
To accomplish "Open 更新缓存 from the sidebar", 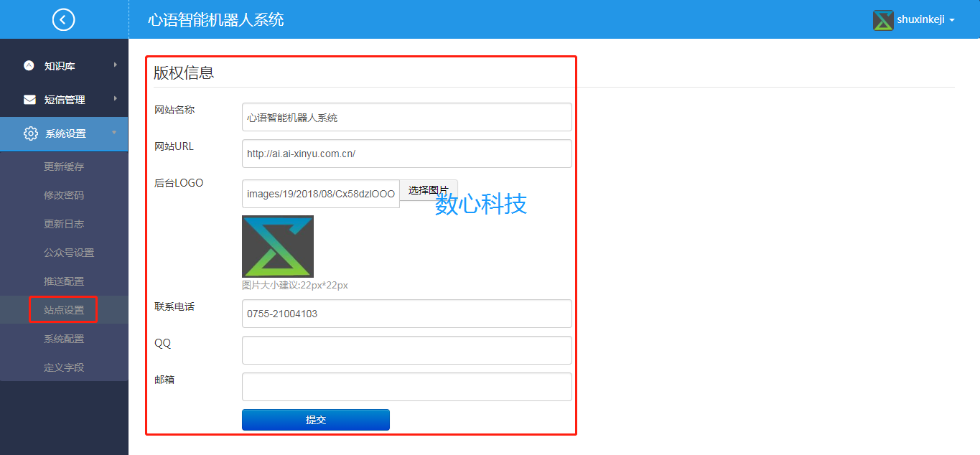I will (63, 166).
